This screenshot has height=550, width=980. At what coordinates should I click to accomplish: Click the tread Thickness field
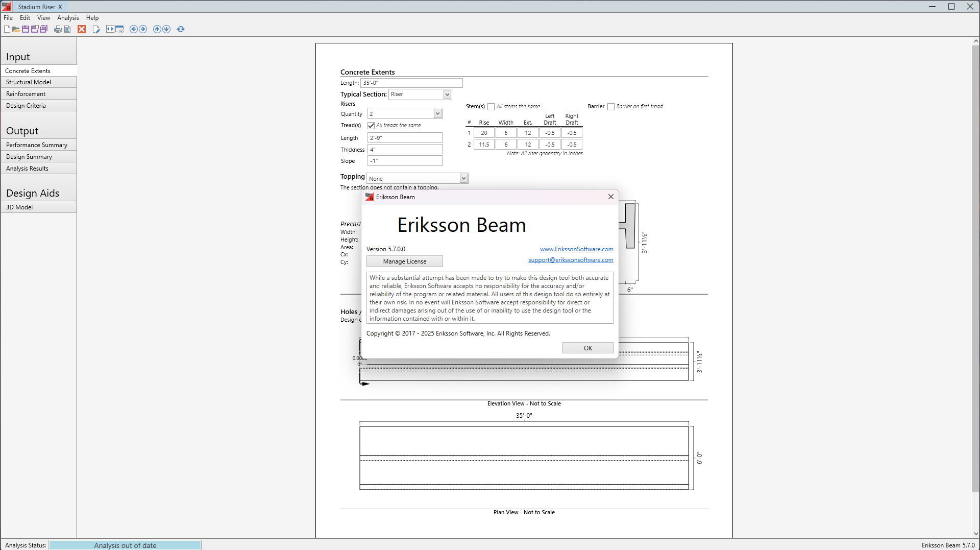point(405,150)
